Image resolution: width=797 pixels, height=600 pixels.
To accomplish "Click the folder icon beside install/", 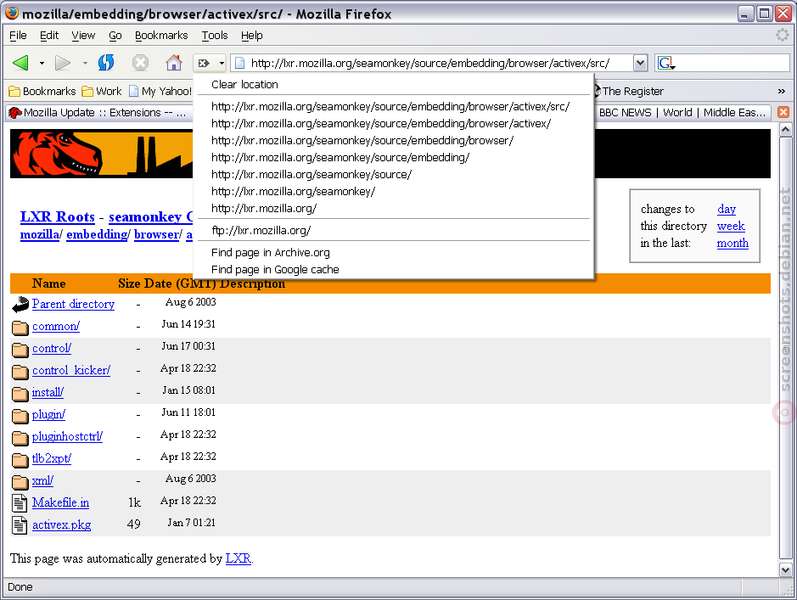I will coord(20,394).
